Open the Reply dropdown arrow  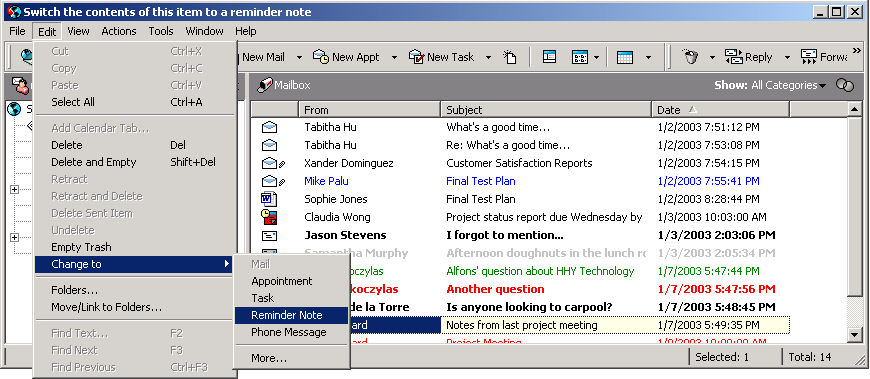coord(787,57)
